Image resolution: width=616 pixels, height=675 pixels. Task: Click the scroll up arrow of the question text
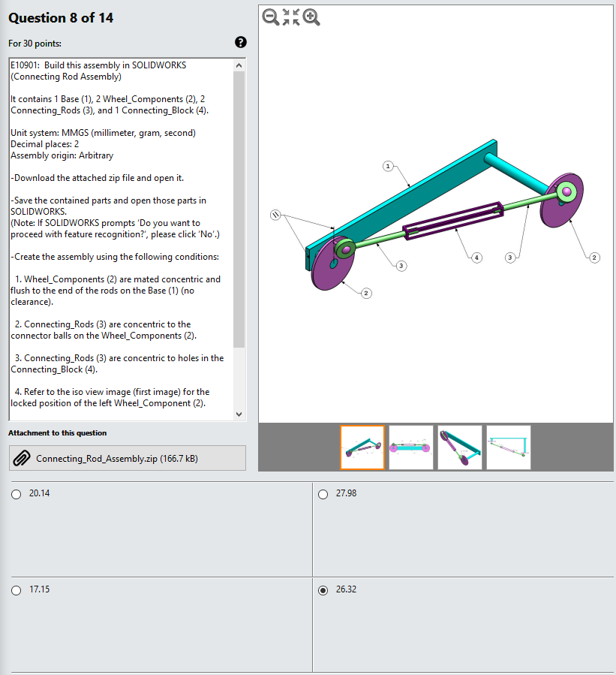(239, 65)
